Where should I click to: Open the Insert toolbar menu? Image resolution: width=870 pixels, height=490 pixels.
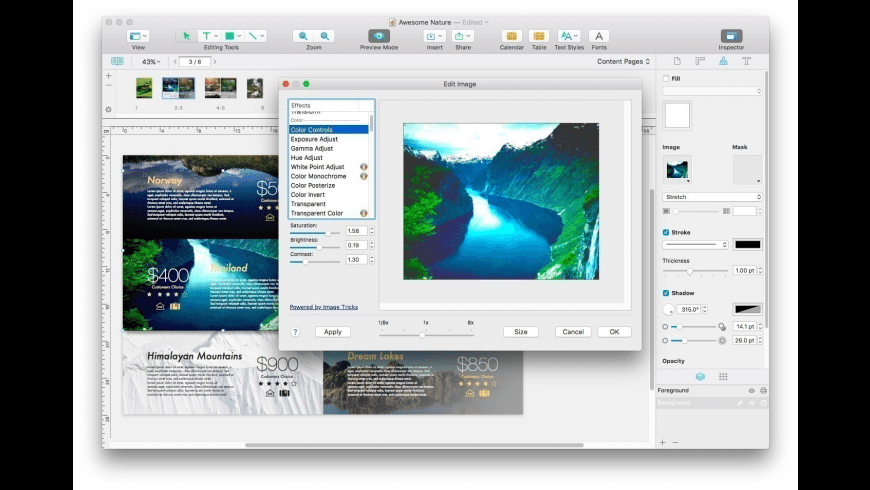434,36
